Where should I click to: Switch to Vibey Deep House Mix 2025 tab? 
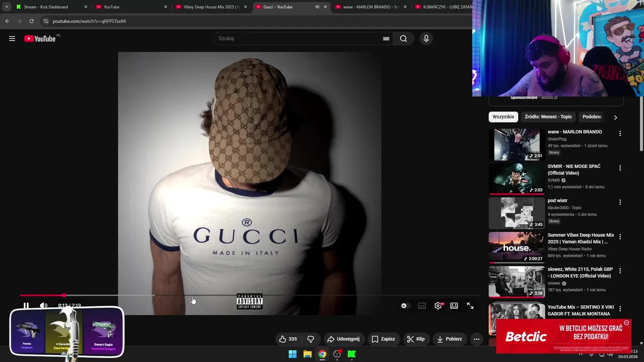(211, 7)
